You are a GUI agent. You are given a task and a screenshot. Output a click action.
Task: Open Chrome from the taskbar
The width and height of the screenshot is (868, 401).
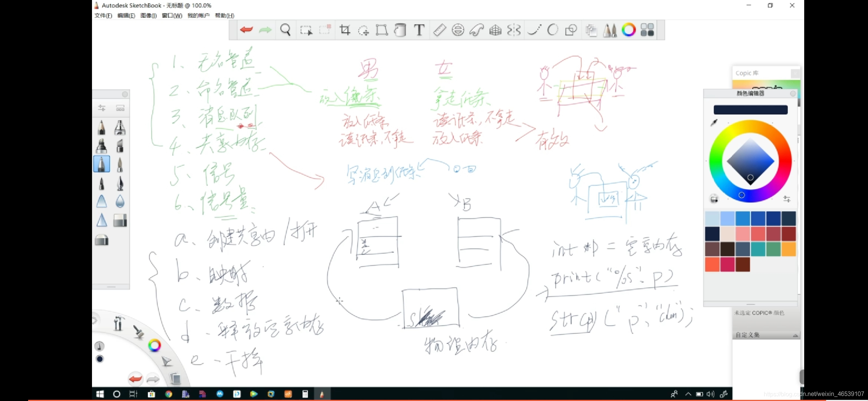click(x=169, y=394)
